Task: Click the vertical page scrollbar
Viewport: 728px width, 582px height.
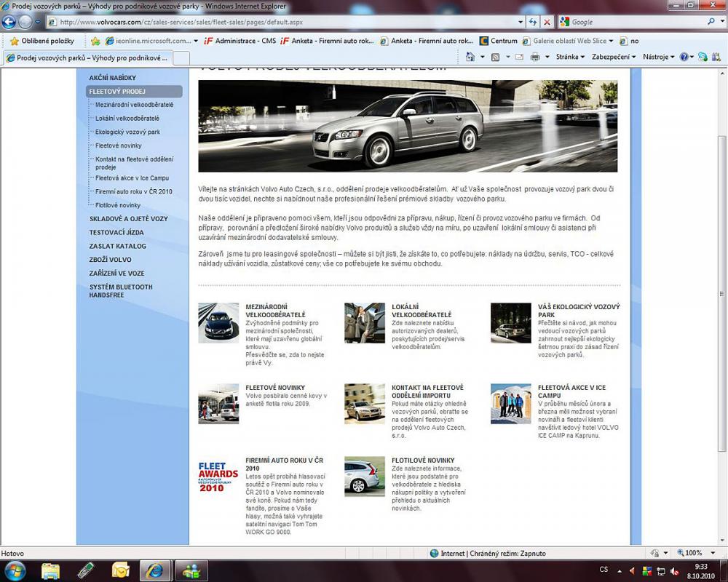Action: (722, 293)
